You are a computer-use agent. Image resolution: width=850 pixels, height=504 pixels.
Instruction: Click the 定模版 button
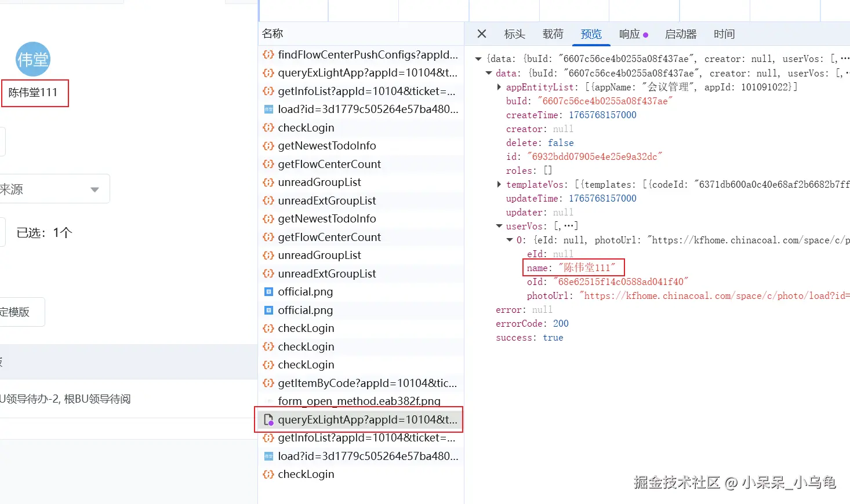[22, 312]
